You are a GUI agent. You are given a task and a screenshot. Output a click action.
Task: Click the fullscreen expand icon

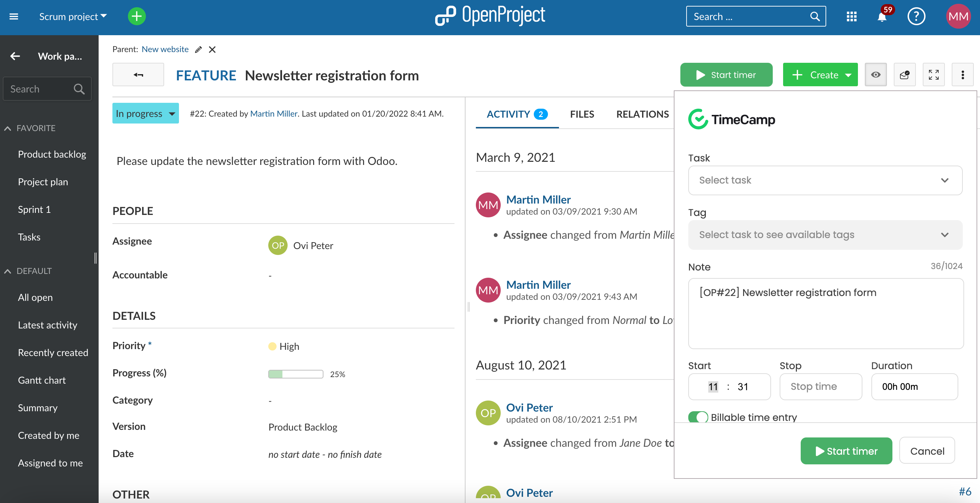[934, 75]
